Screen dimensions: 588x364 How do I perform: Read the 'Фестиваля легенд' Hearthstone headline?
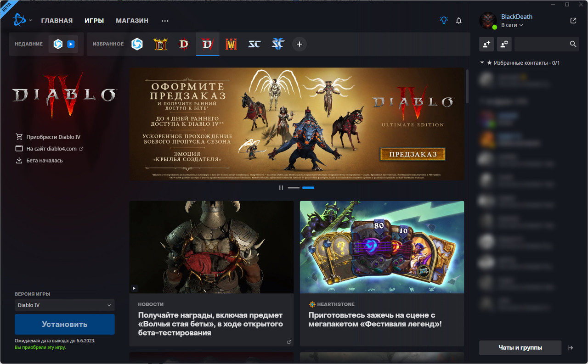pos(375,319)
